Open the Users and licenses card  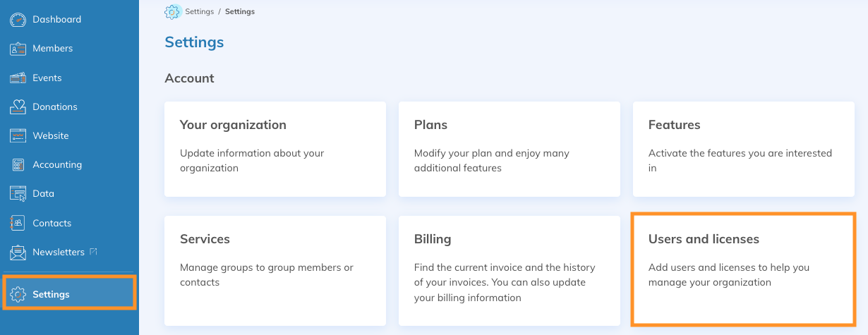coord(743,269)
